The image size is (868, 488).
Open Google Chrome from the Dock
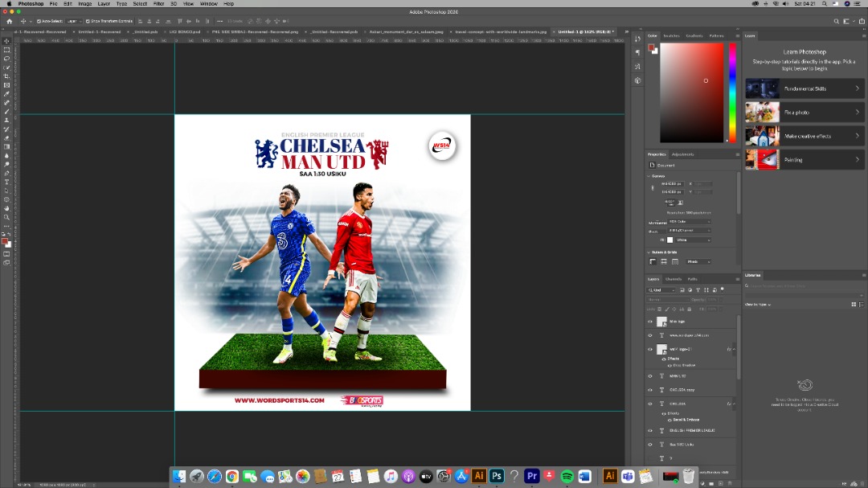click(x=232, y=476)
